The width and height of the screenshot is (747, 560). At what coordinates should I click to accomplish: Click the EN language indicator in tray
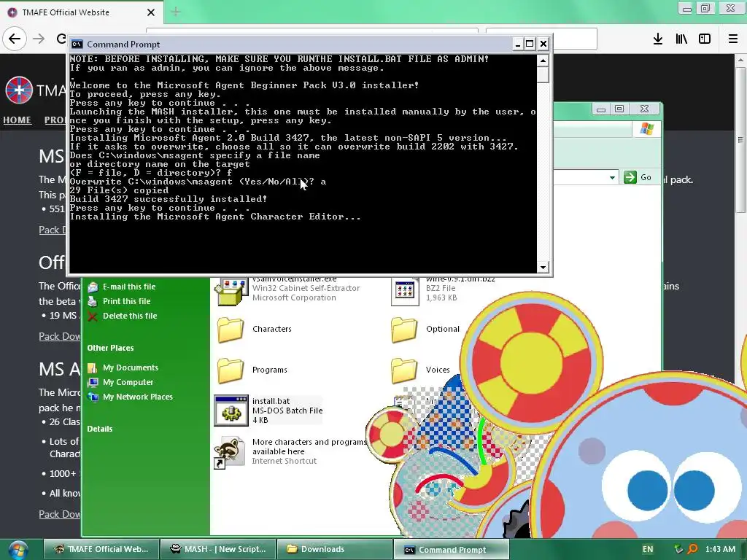click(x=648, y=549)
